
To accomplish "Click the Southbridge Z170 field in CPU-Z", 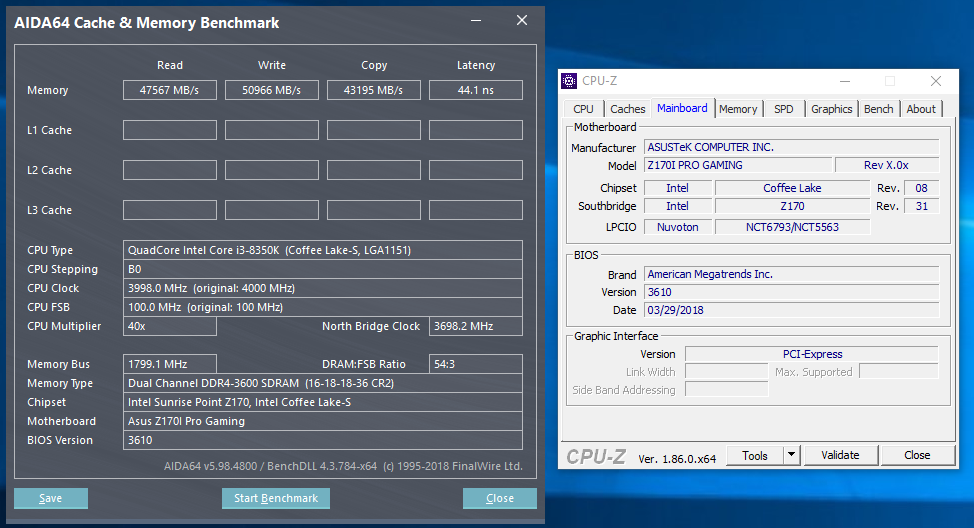I will [792, 206].
